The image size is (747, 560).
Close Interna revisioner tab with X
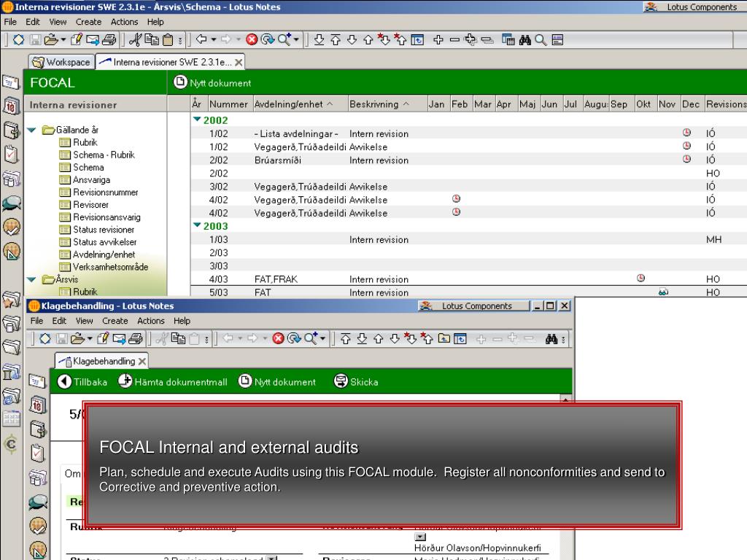(x=239, y=63)
